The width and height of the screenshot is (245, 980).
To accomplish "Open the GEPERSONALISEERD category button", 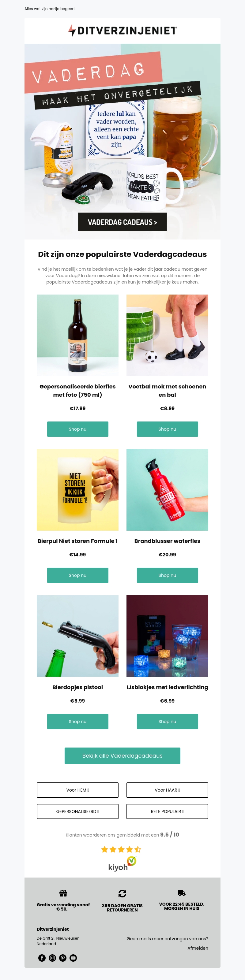I will pyautogui.click(x=78, y=811).
